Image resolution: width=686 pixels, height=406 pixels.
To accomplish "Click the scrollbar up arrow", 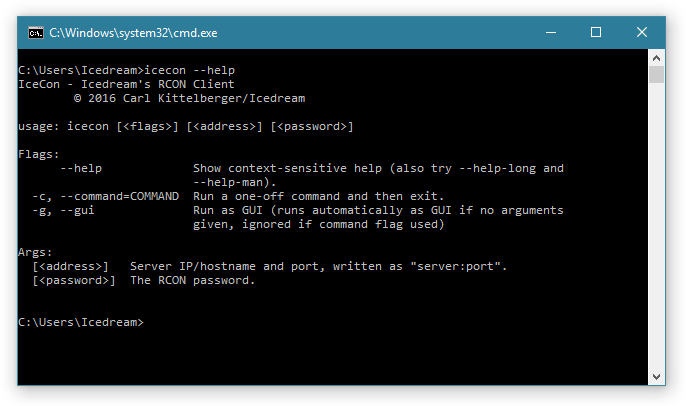I will coord(657,58).
